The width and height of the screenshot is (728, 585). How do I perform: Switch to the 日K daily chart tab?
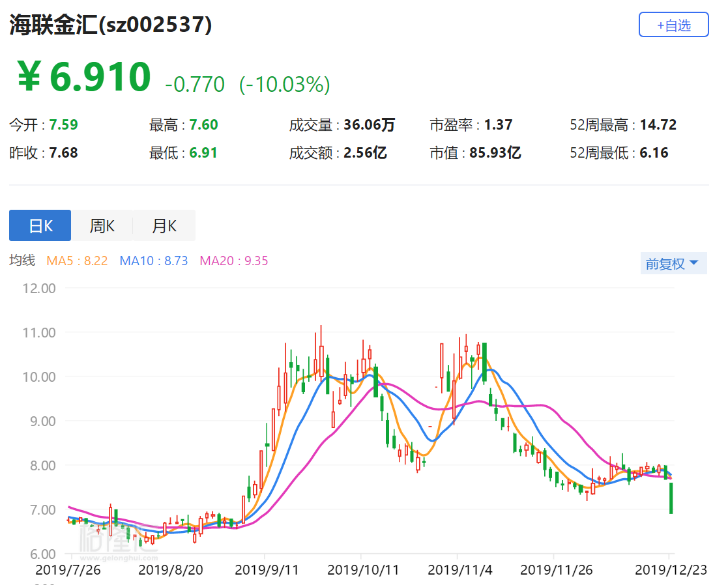(40, 225)
